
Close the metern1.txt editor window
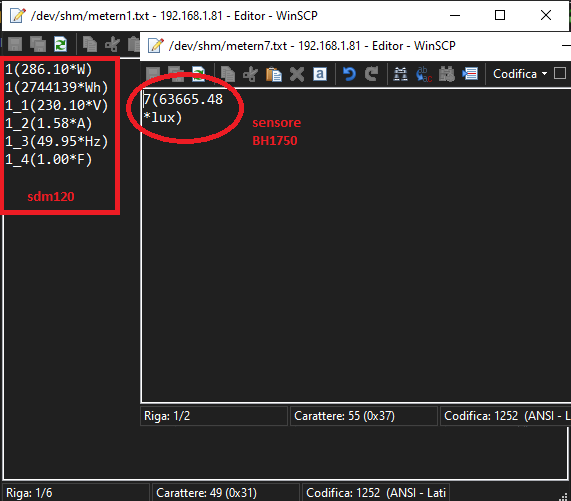point(546,15)
